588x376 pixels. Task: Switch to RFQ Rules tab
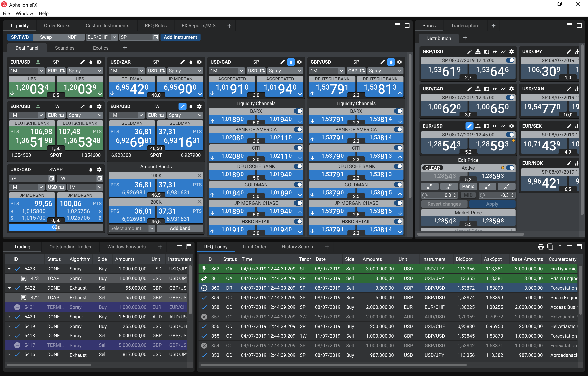[156, 26]
